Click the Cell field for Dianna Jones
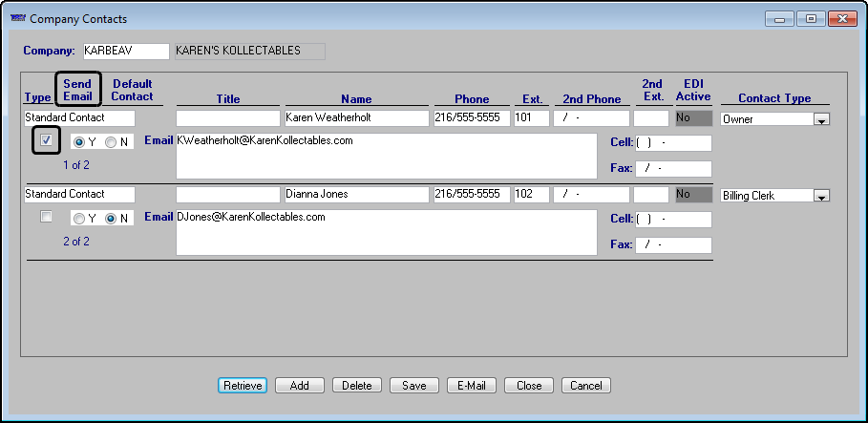This screenshot has height=423, width=868. coord(673,220)
